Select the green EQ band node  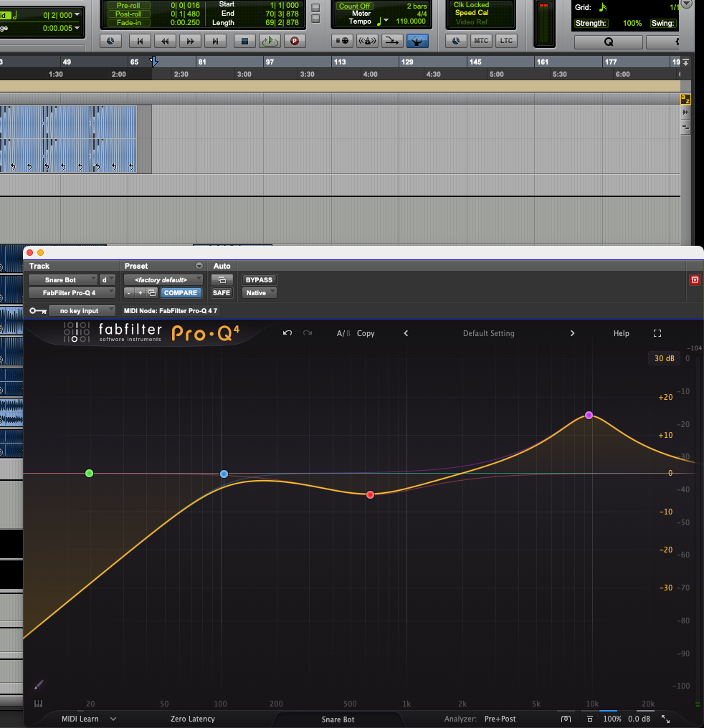click(x=89, y=474)
